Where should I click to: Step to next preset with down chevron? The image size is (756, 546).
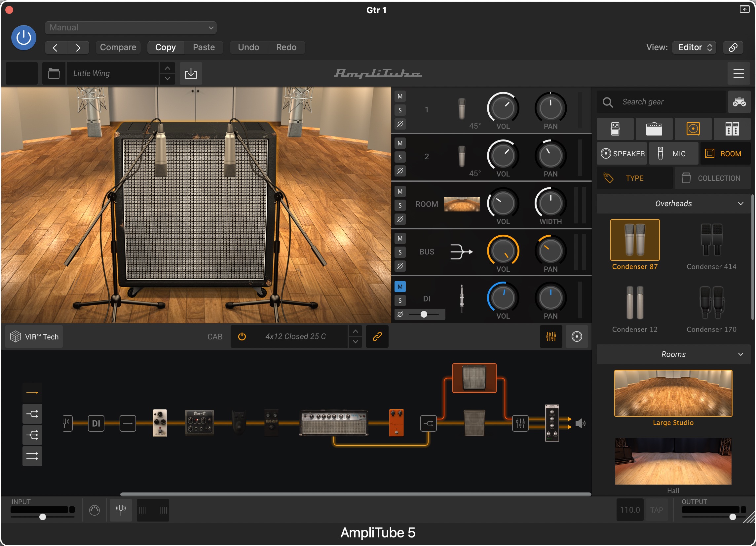coord(167,79)
